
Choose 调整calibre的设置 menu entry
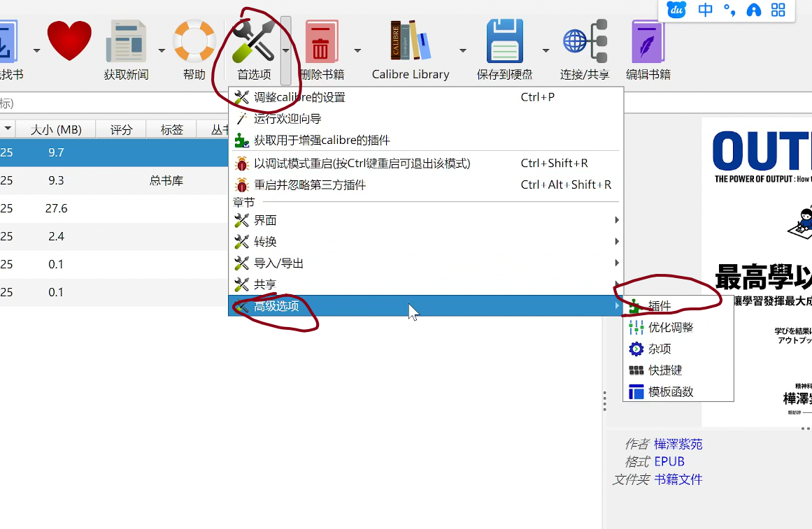click(299, 97)
